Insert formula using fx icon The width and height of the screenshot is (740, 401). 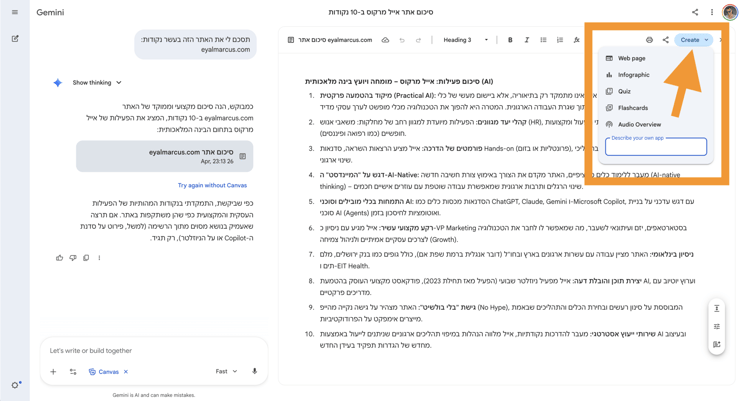point(576,40)
